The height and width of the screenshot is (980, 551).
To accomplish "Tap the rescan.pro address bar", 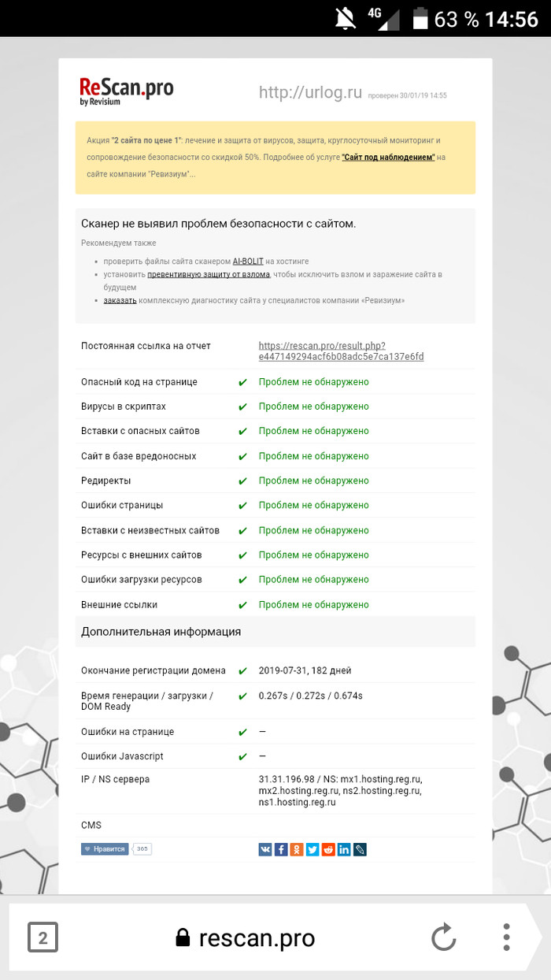I will [257, 938].
